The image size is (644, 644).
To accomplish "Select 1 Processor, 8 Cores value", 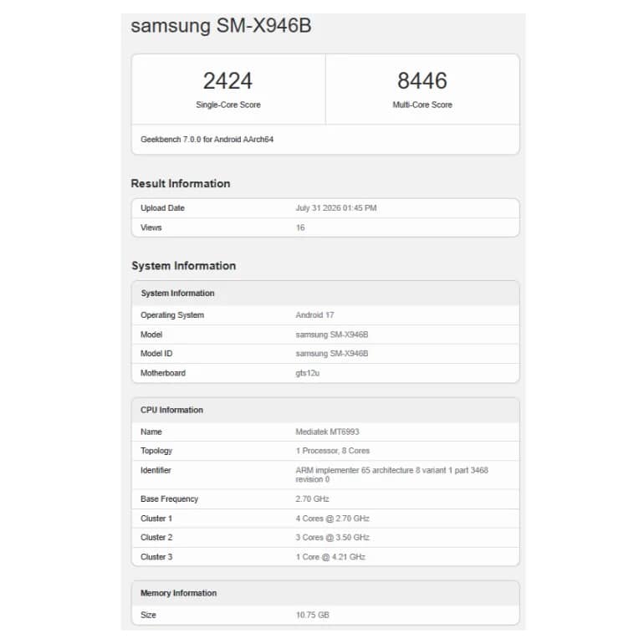I will pyautogui.click(x=333, y=451).
